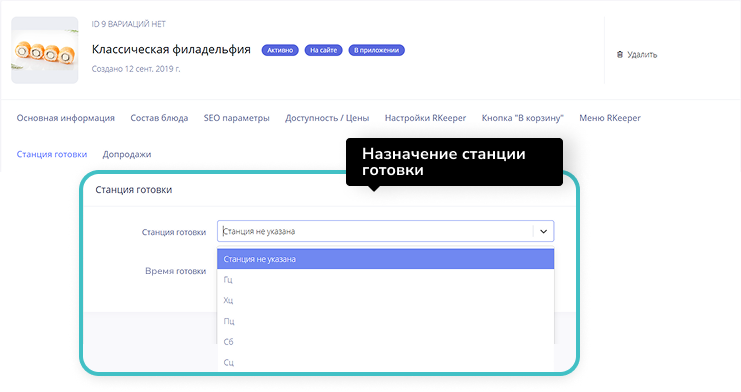Choose Гц from the station list

[385, 280]
